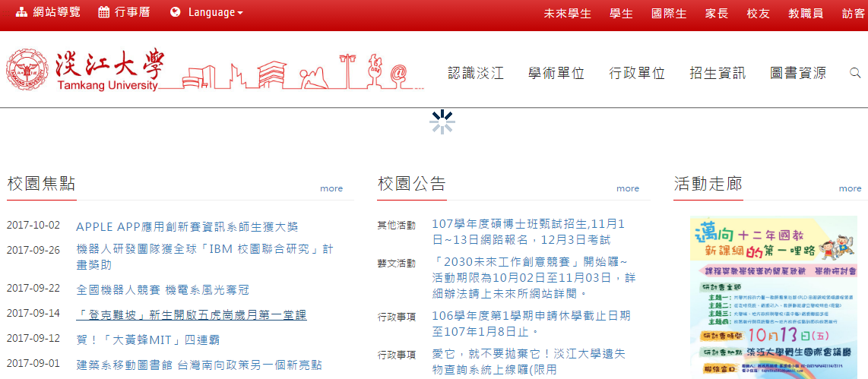Click the 活動走廊 section heading

coord(708,184)
